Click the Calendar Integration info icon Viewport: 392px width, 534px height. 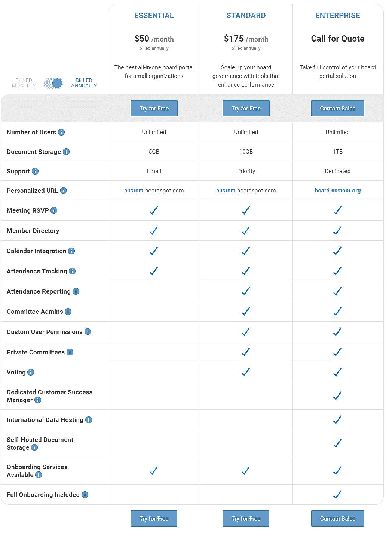click(x=71, y=251)
